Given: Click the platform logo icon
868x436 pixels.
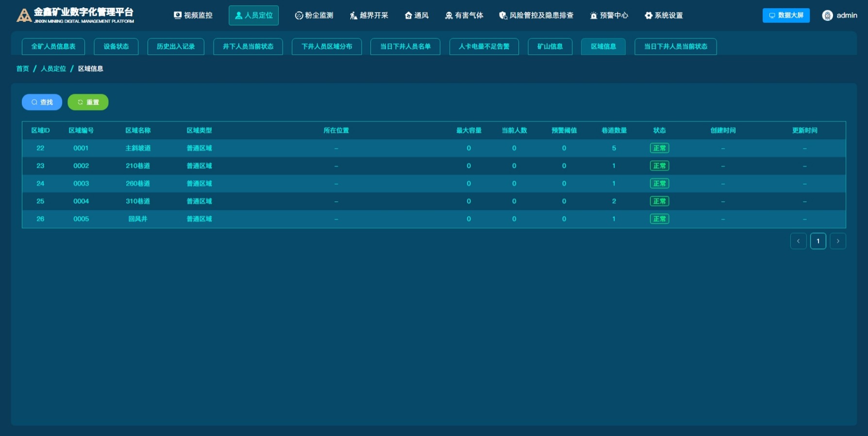Looking at the screenshot, I should click(24, 16).
